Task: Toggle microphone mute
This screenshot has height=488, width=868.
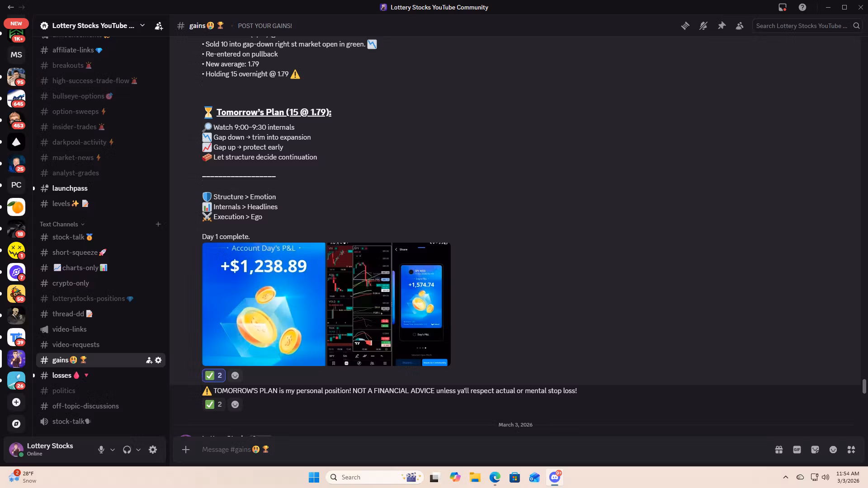Action: click(101, 450)
